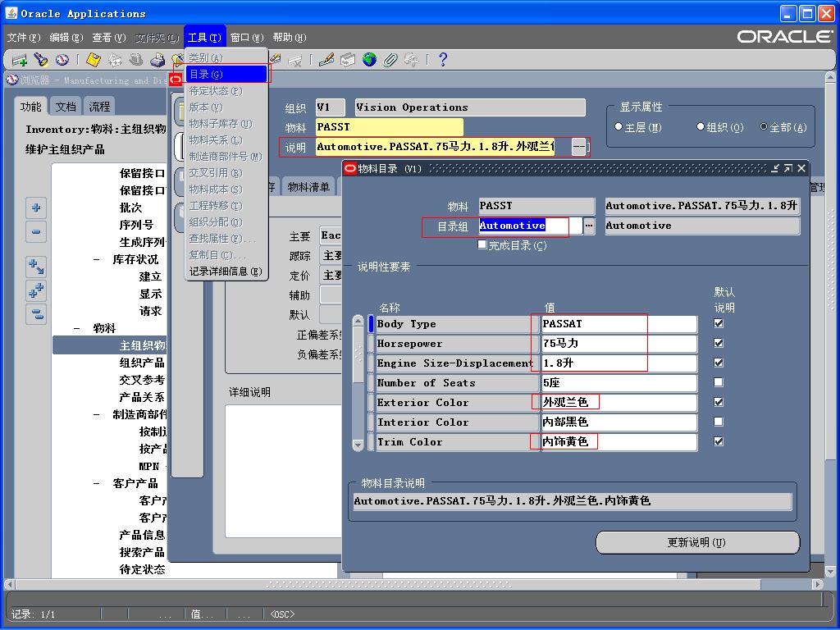Screen dimensions: 840x630
Task: Toggle default description for Trim Color
Action: point(719,441)
